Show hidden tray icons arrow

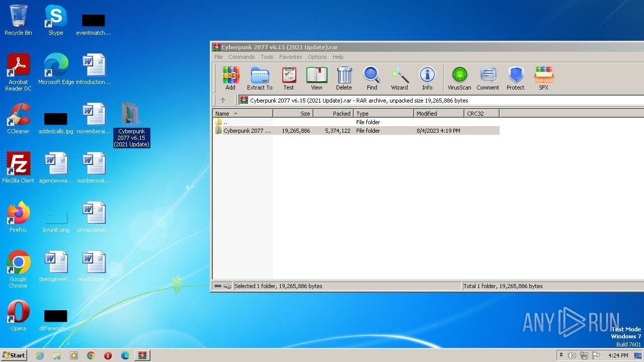point(561,355)
